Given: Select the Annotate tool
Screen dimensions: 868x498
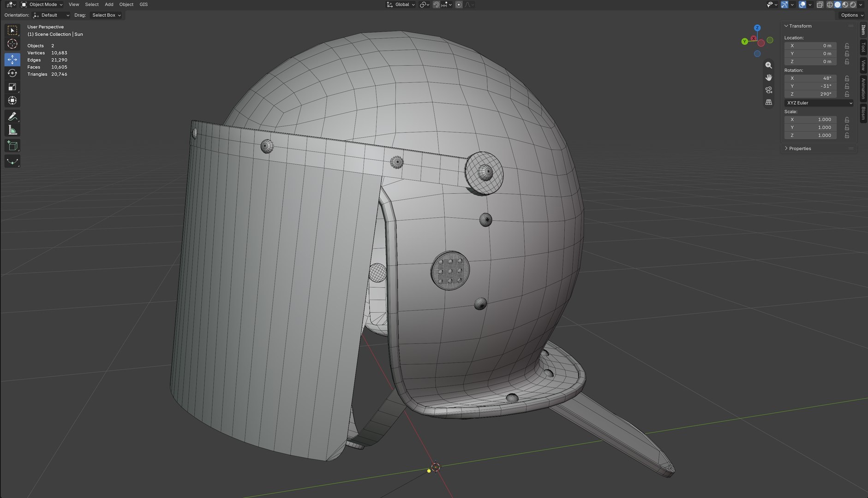Looking at the screenshot, I should pyautogui.click(x=12, y=116).
